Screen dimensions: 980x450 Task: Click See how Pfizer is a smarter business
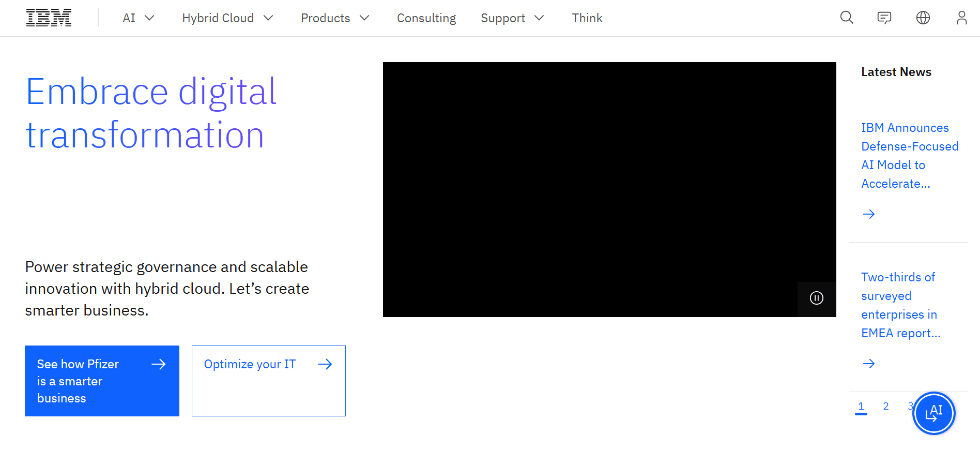click(102, 381)
